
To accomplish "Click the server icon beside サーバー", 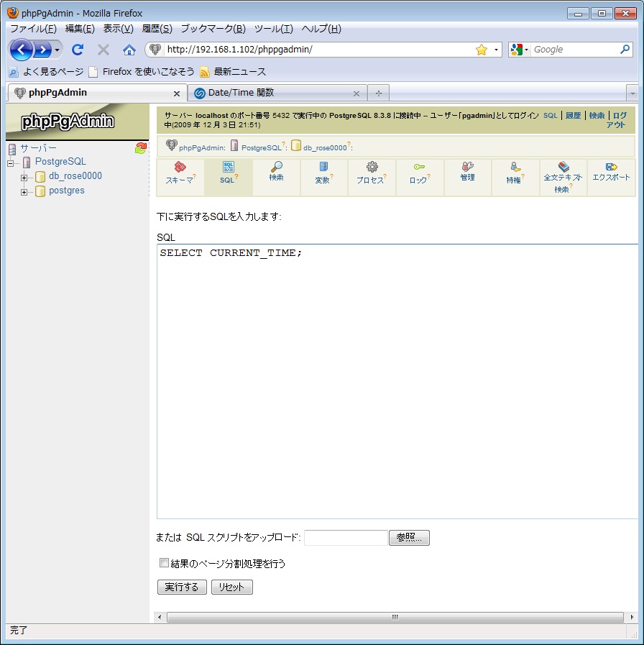I will tap(12, 149).
